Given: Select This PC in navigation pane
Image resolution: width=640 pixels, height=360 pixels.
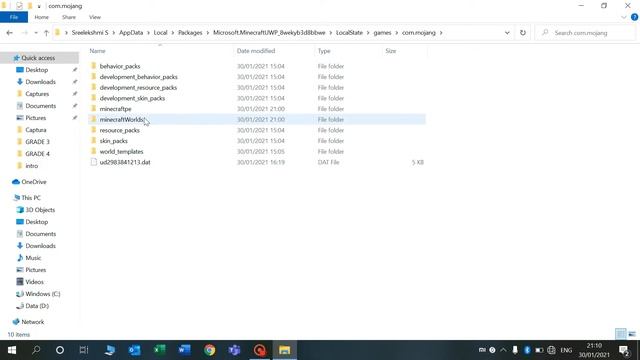Looking at the screenshot, I should coord(31,198).
